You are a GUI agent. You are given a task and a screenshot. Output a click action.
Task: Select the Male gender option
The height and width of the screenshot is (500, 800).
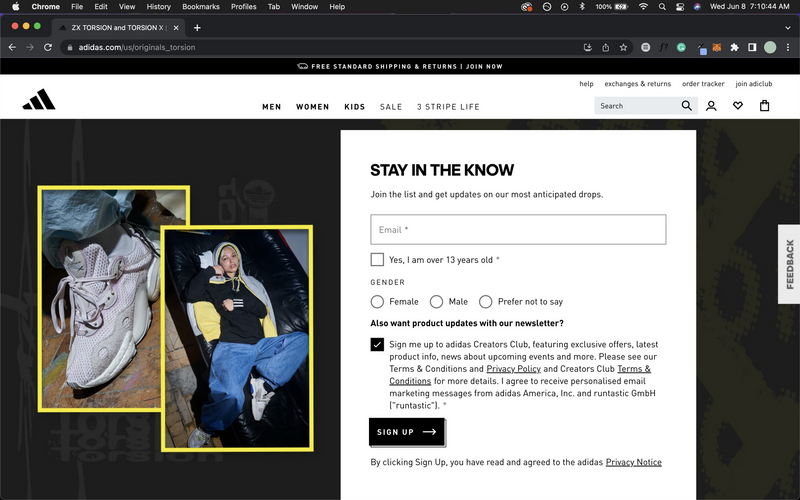click(x=436, y=302)
